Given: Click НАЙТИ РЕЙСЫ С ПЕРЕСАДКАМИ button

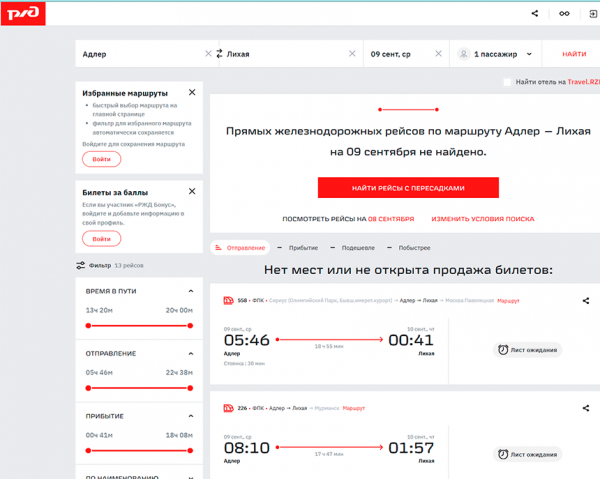Looking at the screenshot, I should (x=408, y=187).
